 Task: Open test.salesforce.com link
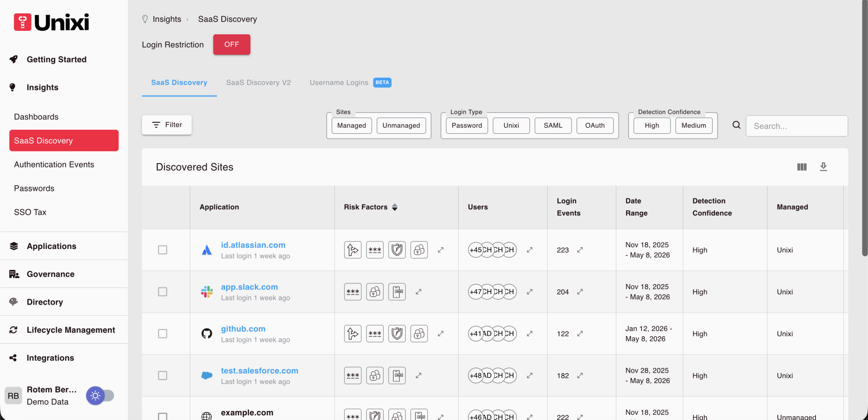pos(260,371)
